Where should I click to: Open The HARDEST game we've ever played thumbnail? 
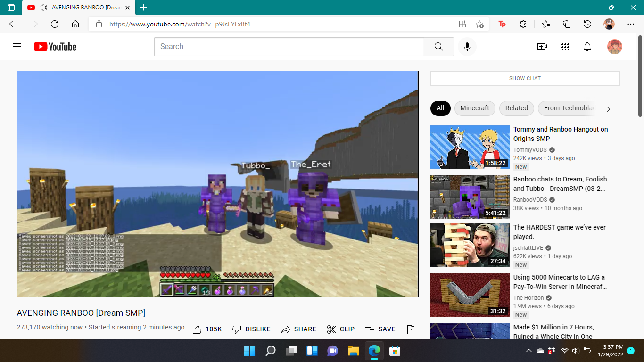(470, 245)
